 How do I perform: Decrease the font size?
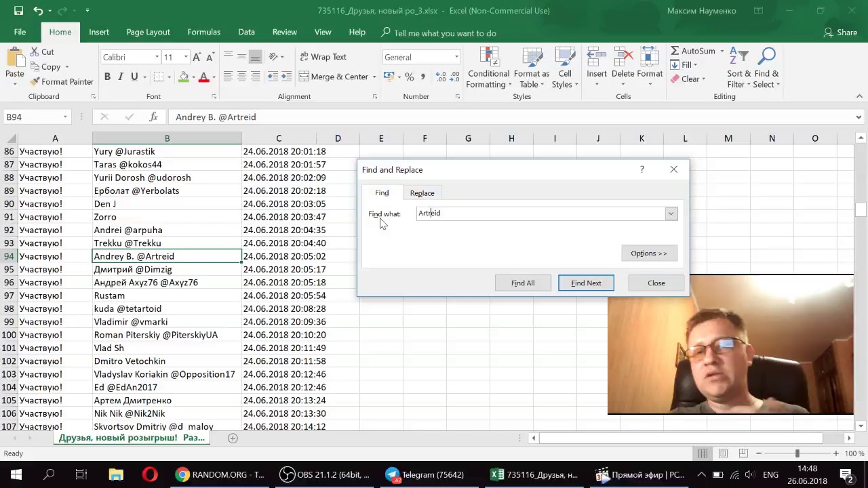click(210, 57)
